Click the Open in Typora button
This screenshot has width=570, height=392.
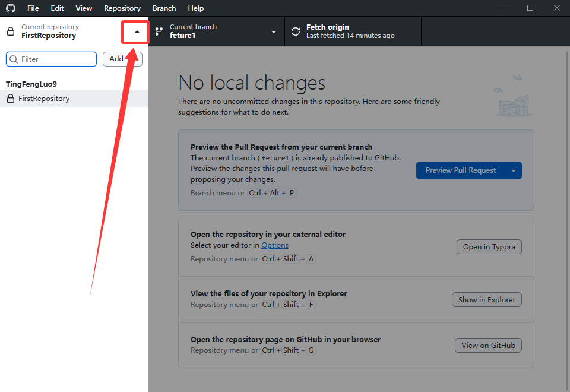coord(489,247)
